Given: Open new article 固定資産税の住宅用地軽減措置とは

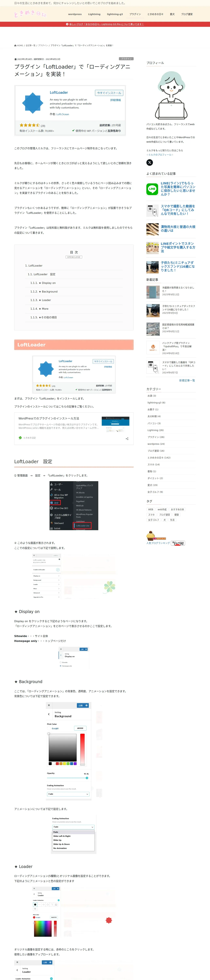Looking at the screenshot, I should point(178,326).
